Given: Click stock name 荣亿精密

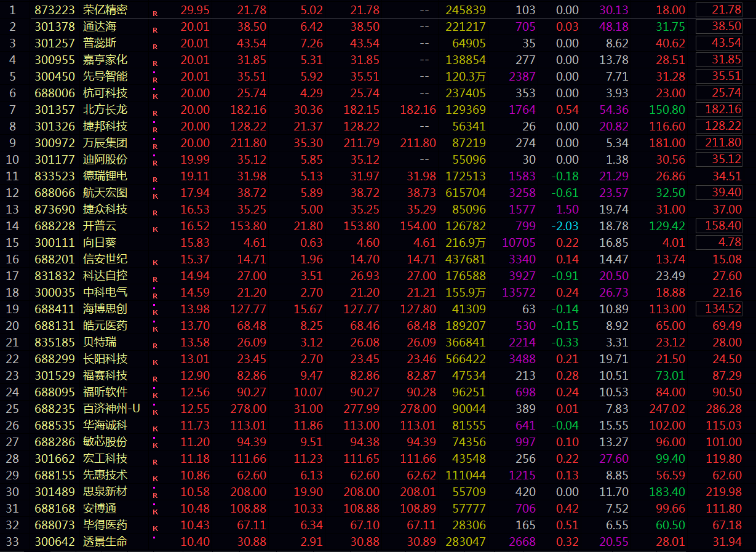Looking at the screenshot, I should click(x=106, y=10).
